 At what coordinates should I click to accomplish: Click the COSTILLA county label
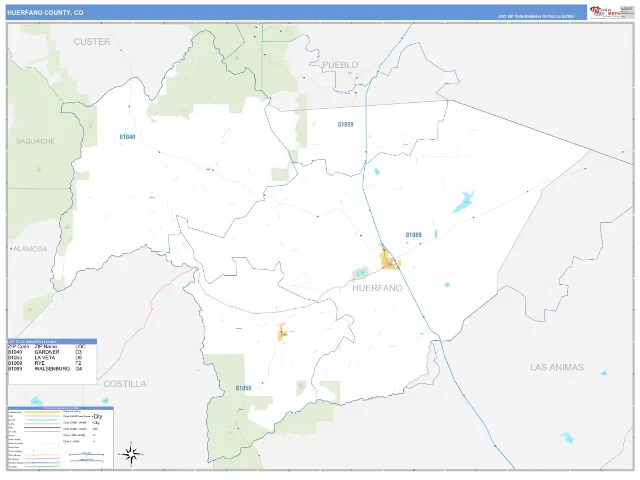pyautogui.click(x=125, y=384)
